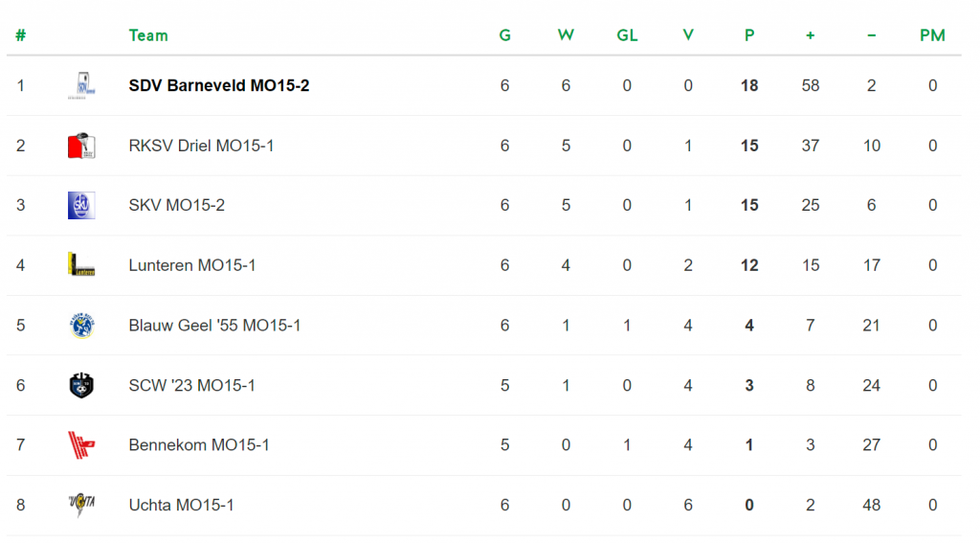Click the Blauw Geel '55 club logo
The width and height of the screenshot is (980, 543).
tap(81, 326)
